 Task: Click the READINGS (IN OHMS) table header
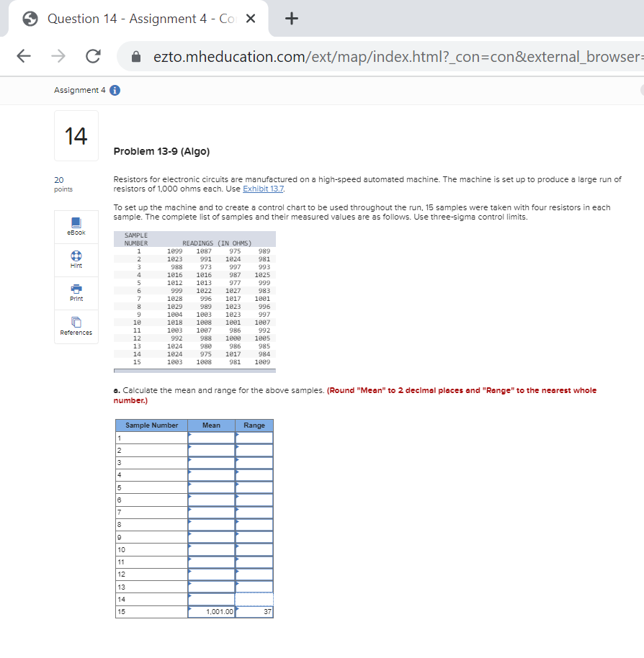217,243
